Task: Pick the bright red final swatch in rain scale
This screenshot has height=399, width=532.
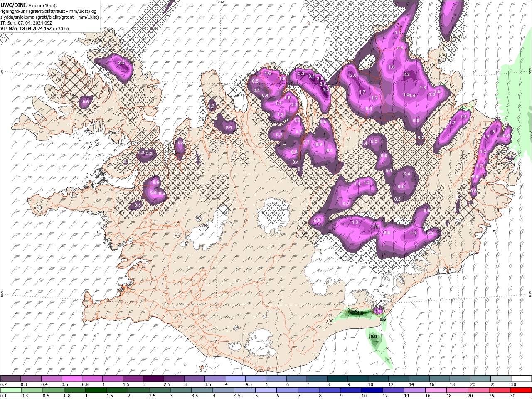Action: click(521, 390)
